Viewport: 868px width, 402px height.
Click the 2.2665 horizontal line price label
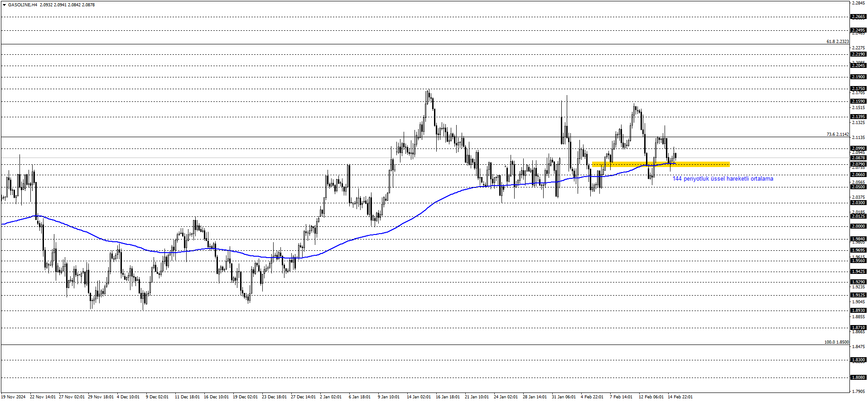(x=858, y=17)
